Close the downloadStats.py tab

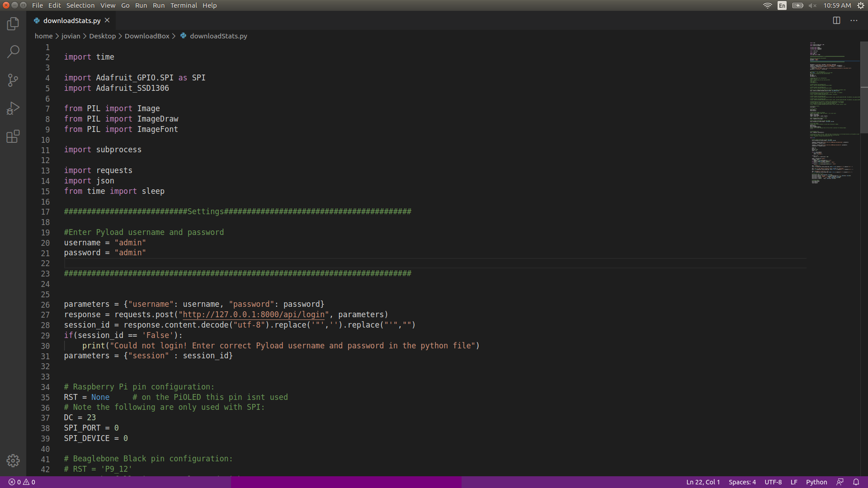coord(107,20)
